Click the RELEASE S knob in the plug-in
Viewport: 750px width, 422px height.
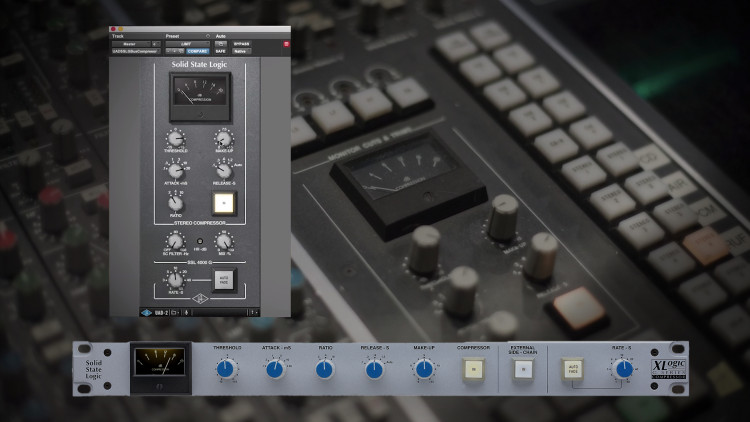[x=224, y=171]
